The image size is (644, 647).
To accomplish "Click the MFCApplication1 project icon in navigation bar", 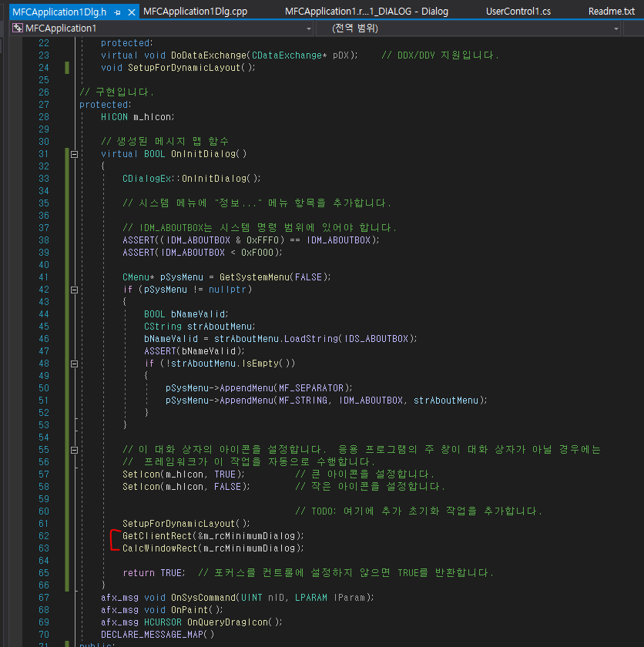I will tap(17, 28).
